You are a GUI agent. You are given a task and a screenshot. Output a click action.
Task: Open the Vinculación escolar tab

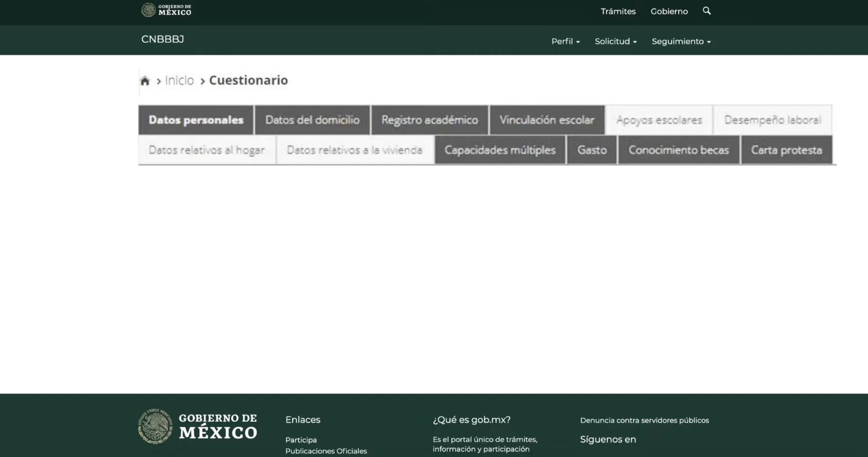pyautogui.click(x=547, y=120)
